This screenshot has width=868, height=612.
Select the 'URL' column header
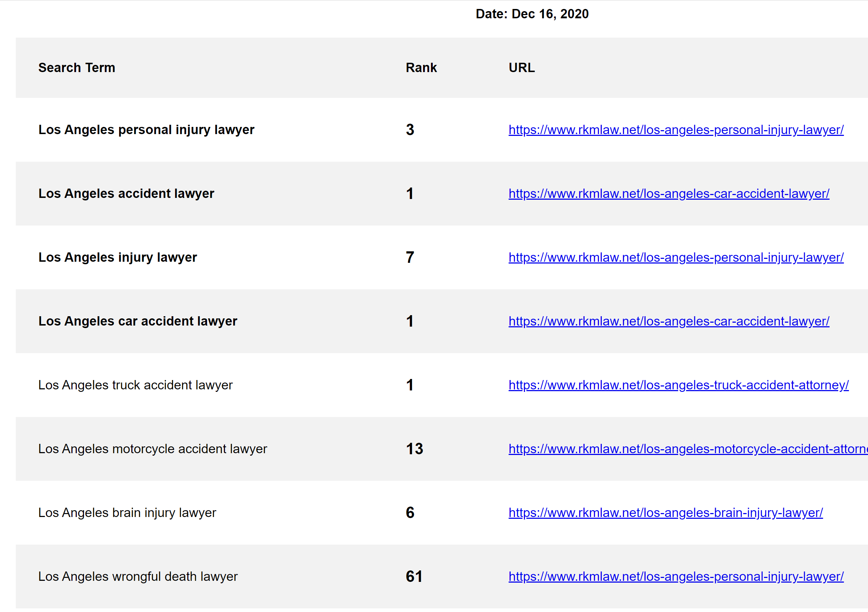[x=522, y=68]
